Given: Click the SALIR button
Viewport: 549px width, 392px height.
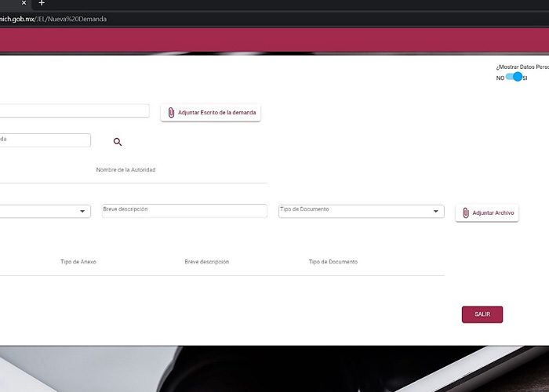Looking at the screenshot, I should pos(482,314).
